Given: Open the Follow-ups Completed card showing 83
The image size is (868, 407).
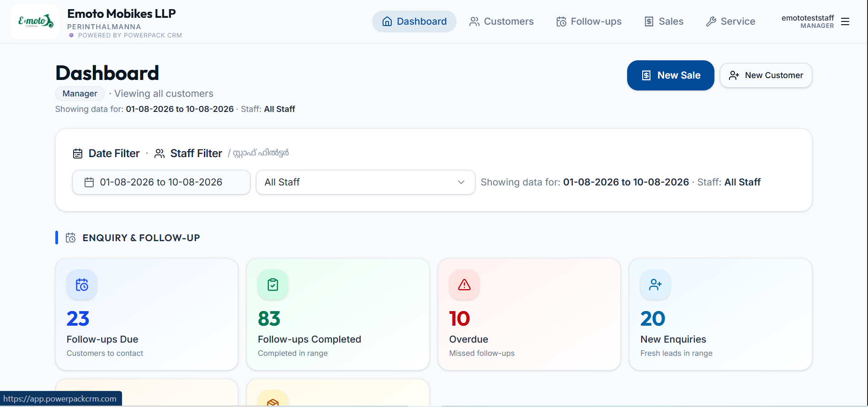Looking at the screenshot, I should [338, 314].
